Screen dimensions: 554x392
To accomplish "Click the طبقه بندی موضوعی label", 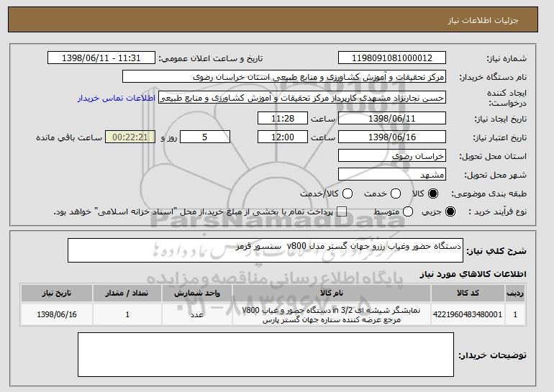I will coord(489,193).
